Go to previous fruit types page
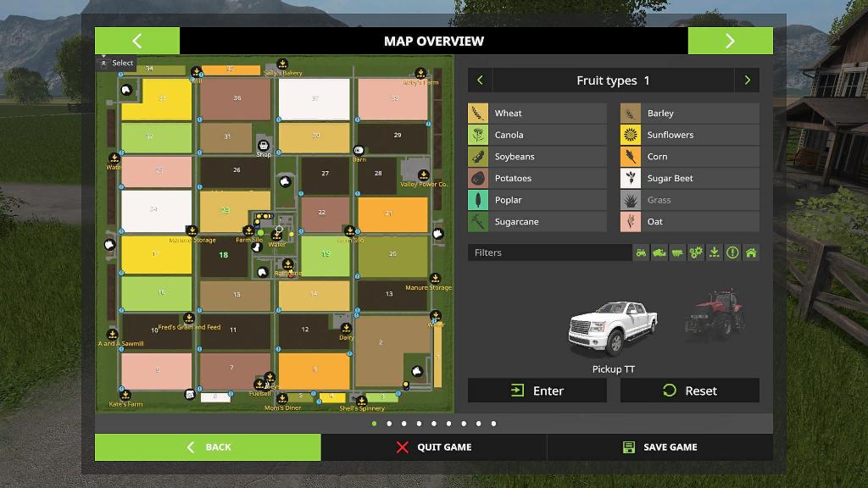 tap(480, 80)
